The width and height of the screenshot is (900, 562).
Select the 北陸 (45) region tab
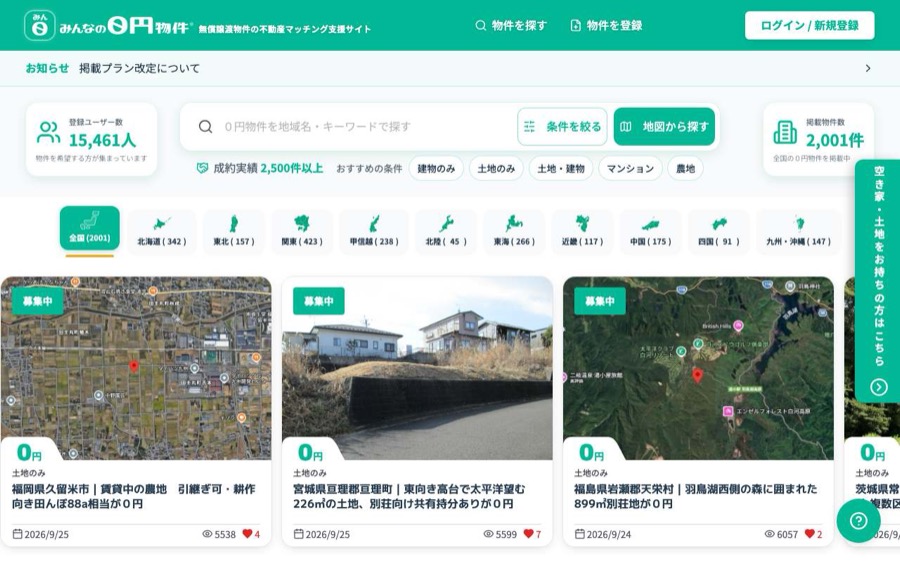pos(446,231)
